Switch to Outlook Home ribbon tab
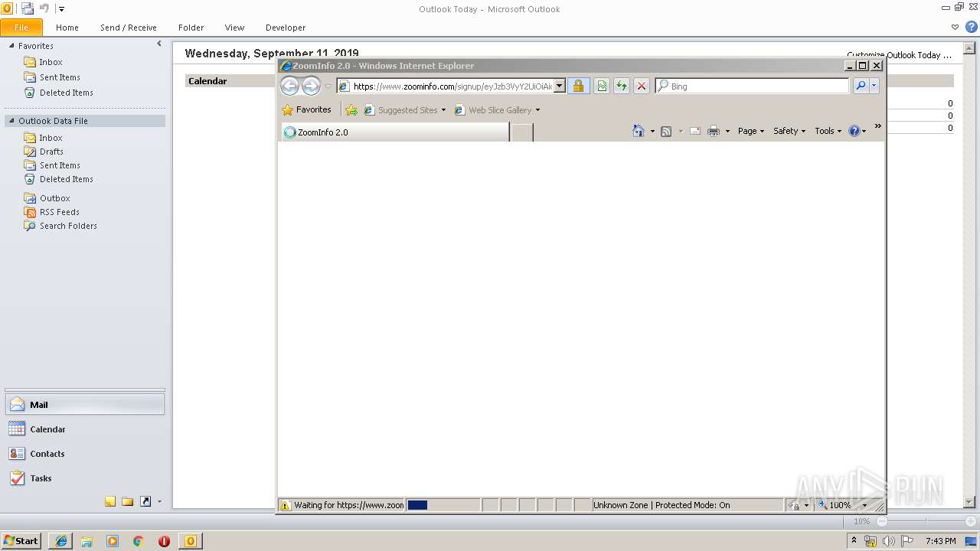This screenshot has height=551, width=980. pos(67,28)
